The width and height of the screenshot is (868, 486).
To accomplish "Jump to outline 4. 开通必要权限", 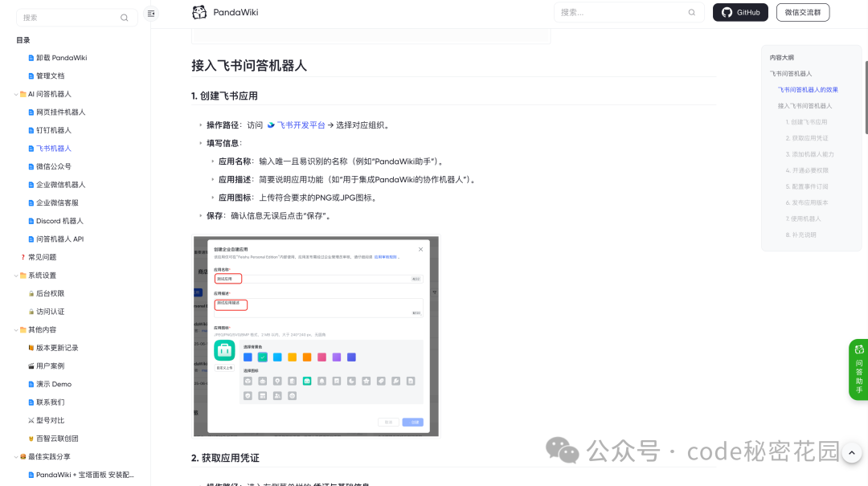I will point(807,170).
